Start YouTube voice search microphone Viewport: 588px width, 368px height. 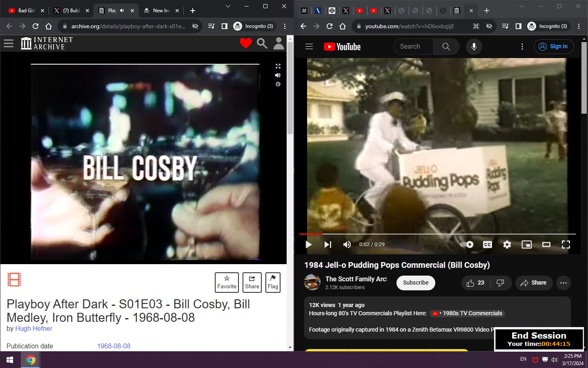(x=474, y=47)
